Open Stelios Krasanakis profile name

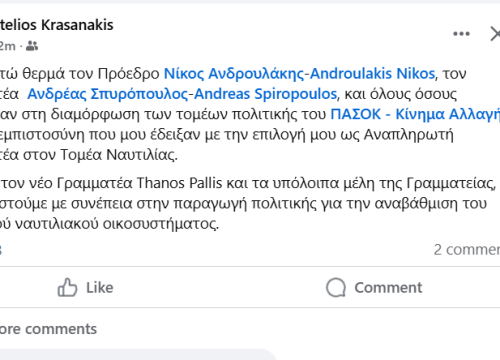click(56, 25)
